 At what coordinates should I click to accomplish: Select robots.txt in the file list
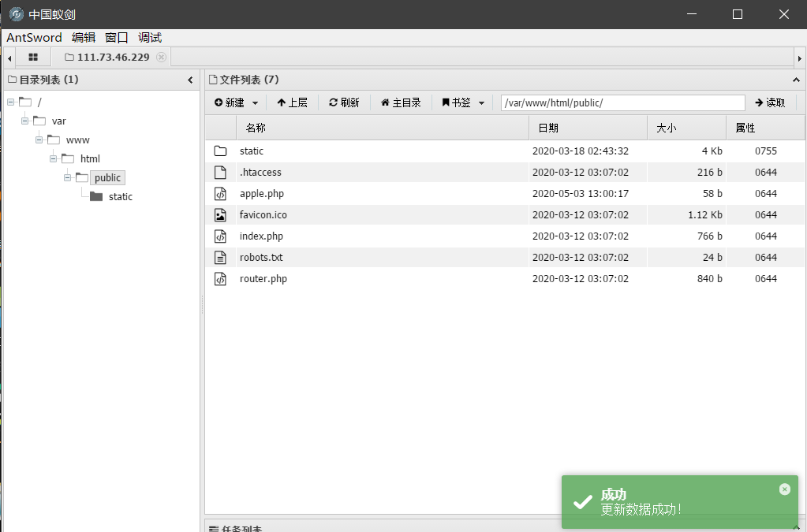tap(263, 257)
